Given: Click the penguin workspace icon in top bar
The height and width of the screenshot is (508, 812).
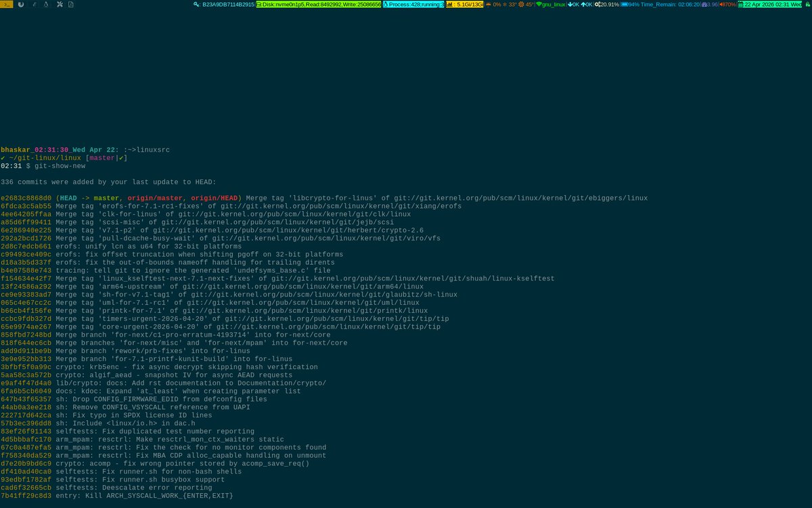Looking at the screenshot, I should click(45, 4).
